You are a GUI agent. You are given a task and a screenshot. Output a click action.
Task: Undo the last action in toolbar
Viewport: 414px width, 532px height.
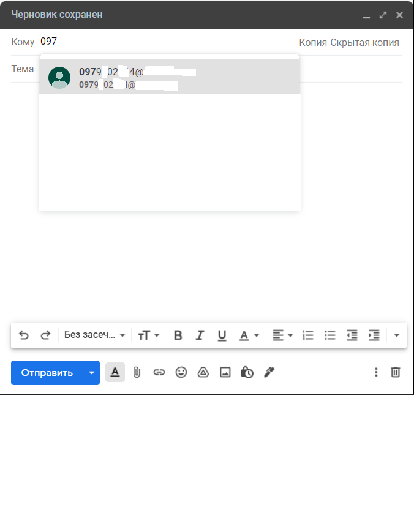point(24,335)
